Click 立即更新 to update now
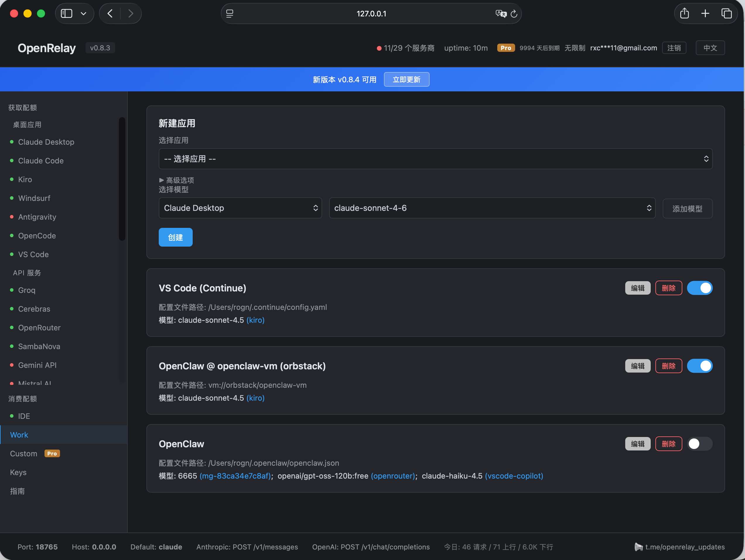This screenshot has width=745, height=560. (406, 79)
